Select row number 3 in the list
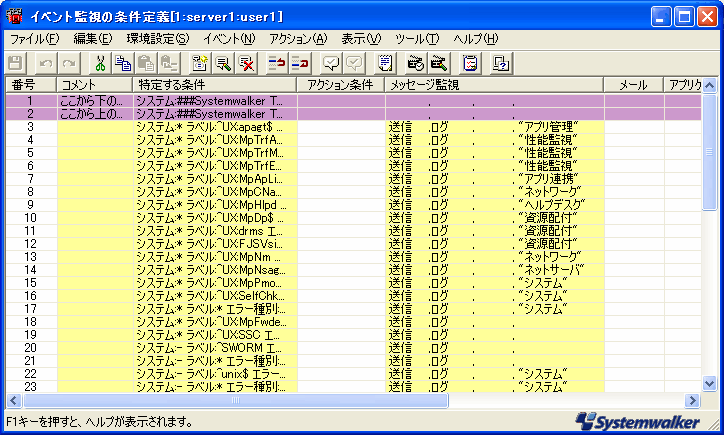This screenshot has width=724, height=435. pos(30,127)
